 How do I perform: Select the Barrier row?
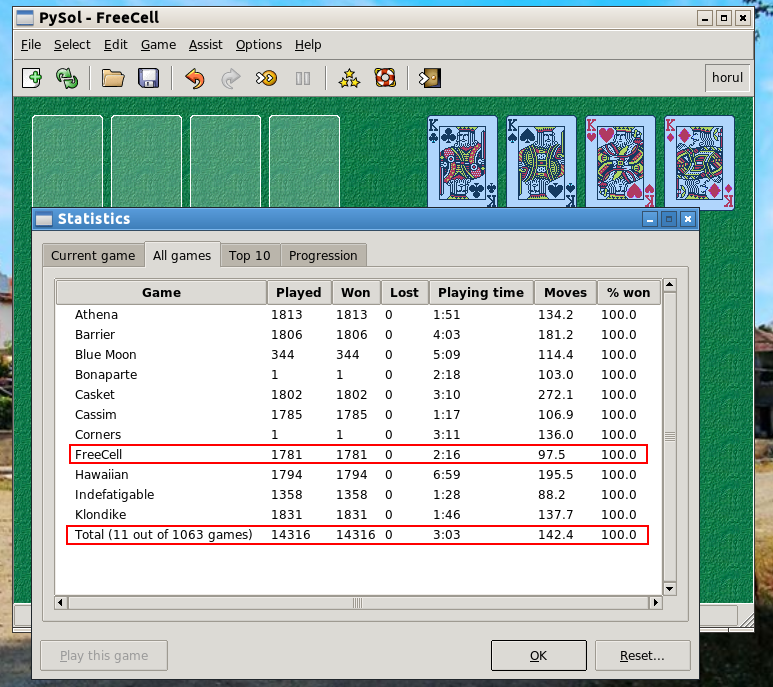(x=358, y=335)
